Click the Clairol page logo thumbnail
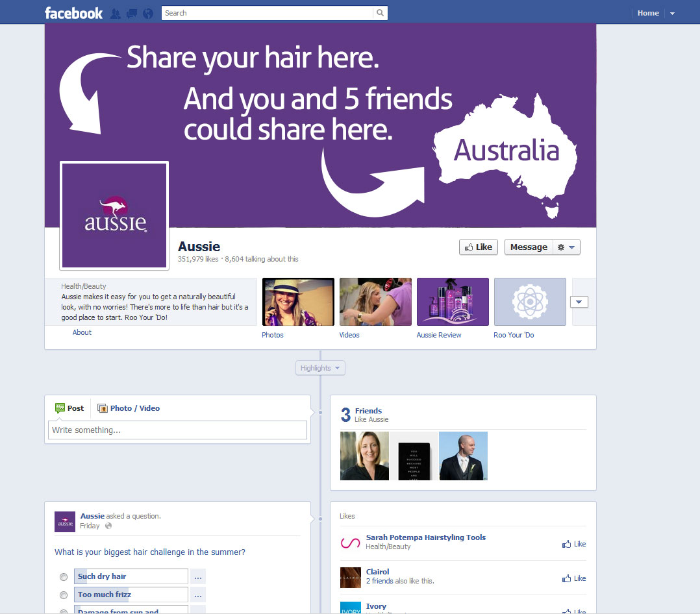Viewport: 700px width, 614px height. tap(351, 578)
